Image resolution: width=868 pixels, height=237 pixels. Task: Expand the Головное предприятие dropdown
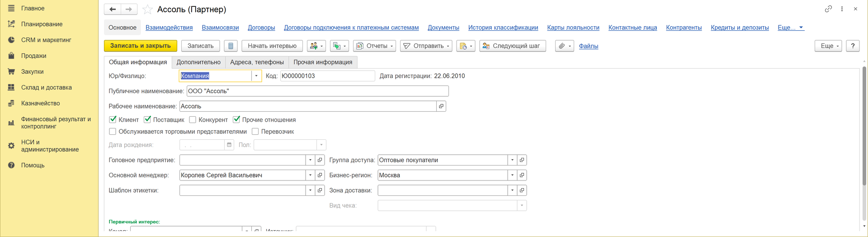pos(310,160)
